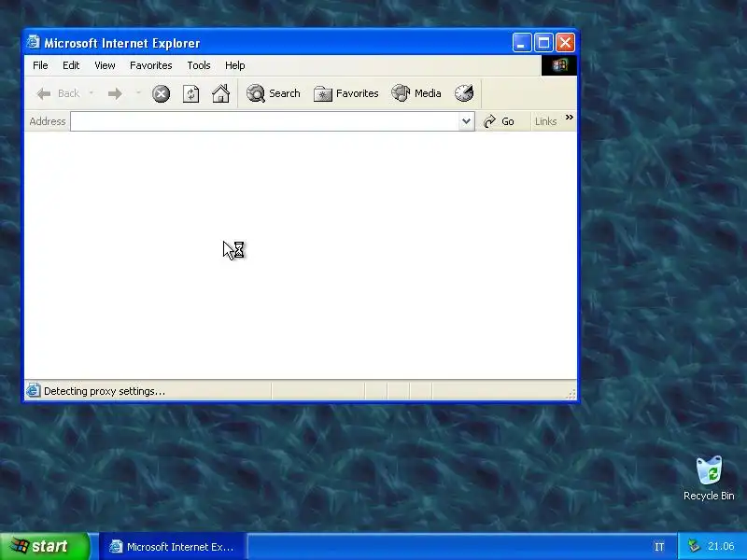Open the Edit menu

(x=71, y=65)
